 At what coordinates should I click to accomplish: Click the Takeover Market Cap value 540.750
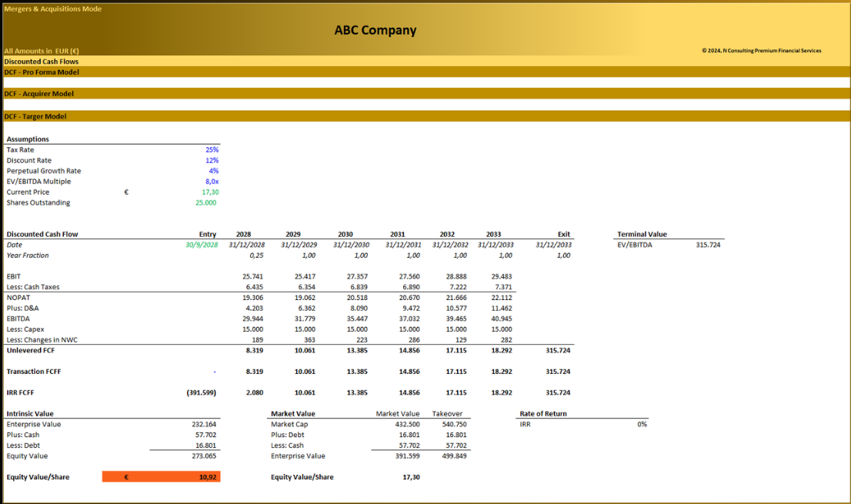click(454, 424)
